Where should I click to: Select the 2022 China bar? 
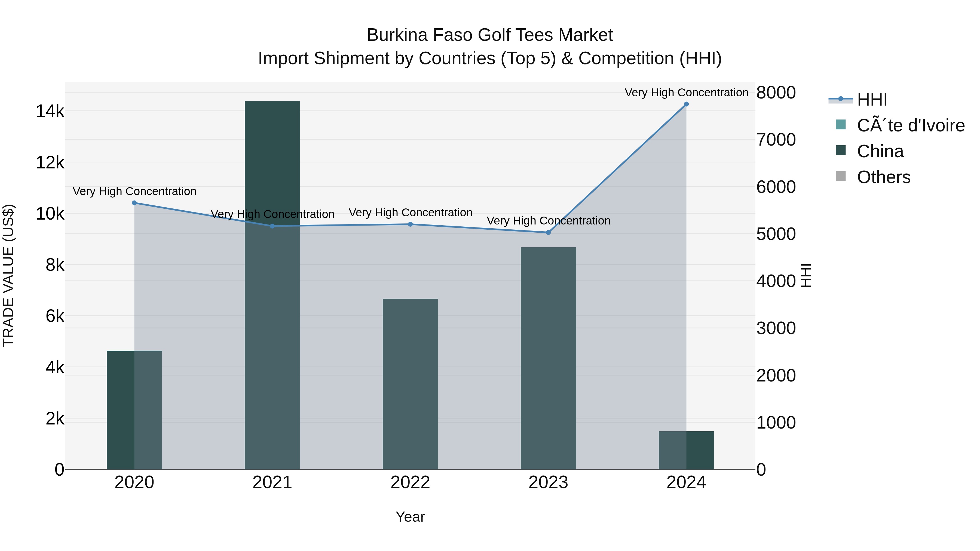[411, 384]
